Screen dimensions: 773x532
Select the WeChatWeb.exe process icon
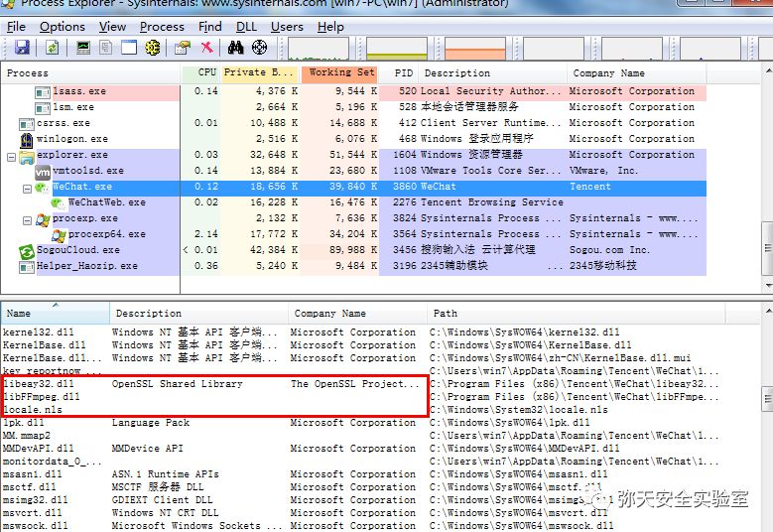(59, 203)
